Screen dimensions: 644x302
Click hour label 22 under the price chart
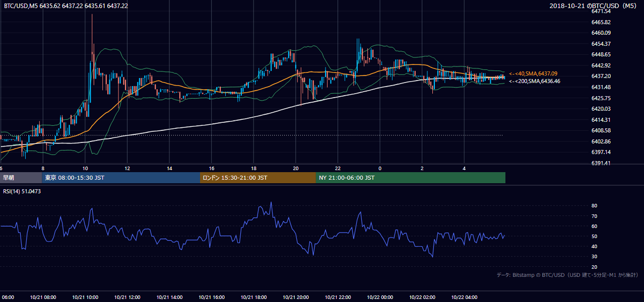(x=338, y=169)
